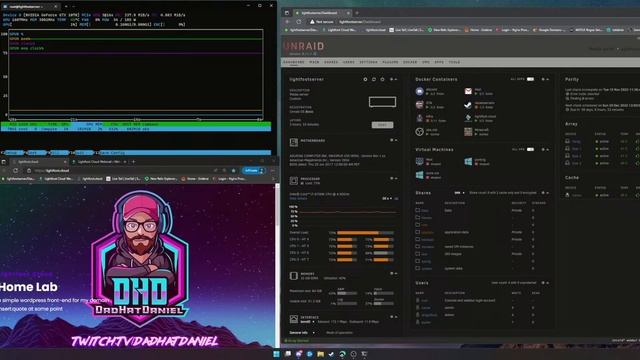Collapse the Docker Containers panel
The width and height of the screenshot is (640, 360).
547,79
